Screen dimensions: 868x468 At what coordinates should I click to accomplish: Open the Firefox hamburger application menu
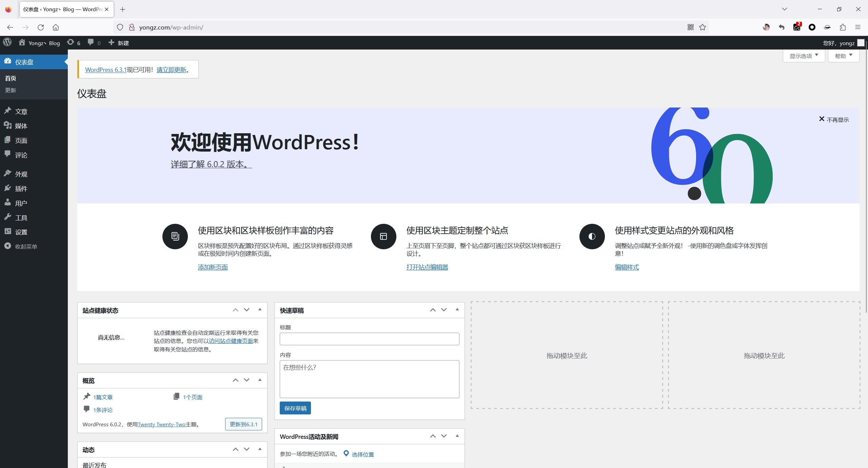(x=858, y=27)
